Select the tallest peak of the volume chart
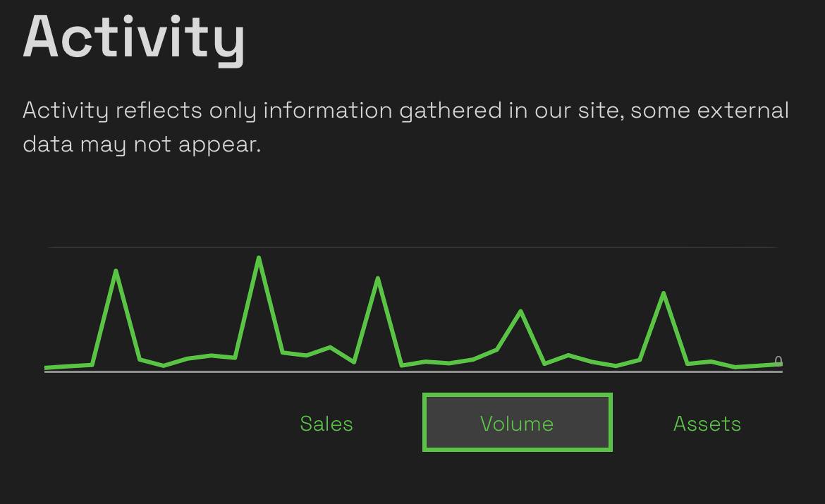The height and width of the screenshot is (504, 825). [258, 258]
